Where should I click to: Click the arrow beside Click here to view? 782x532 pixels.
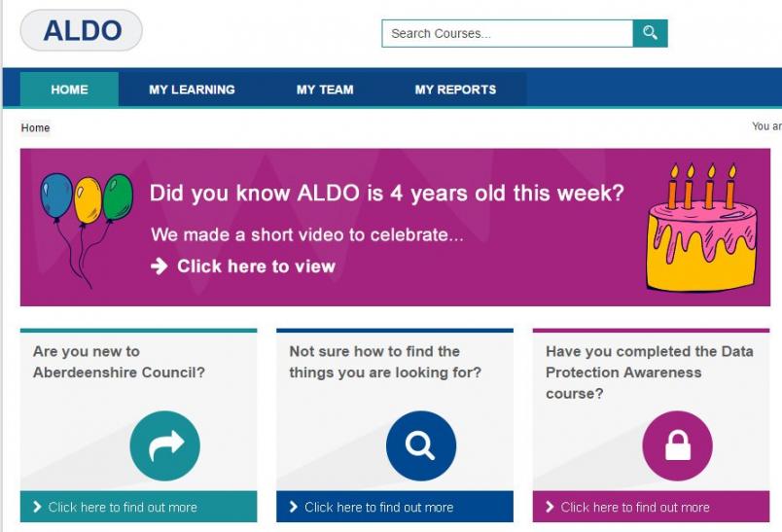pyautogui.click(x=160, y=266)
